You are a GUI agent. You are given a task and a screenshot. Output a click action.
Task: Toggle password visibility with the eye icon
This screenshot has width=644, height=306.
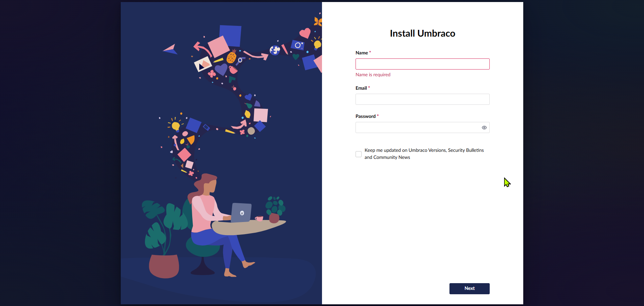pos(484,128)
